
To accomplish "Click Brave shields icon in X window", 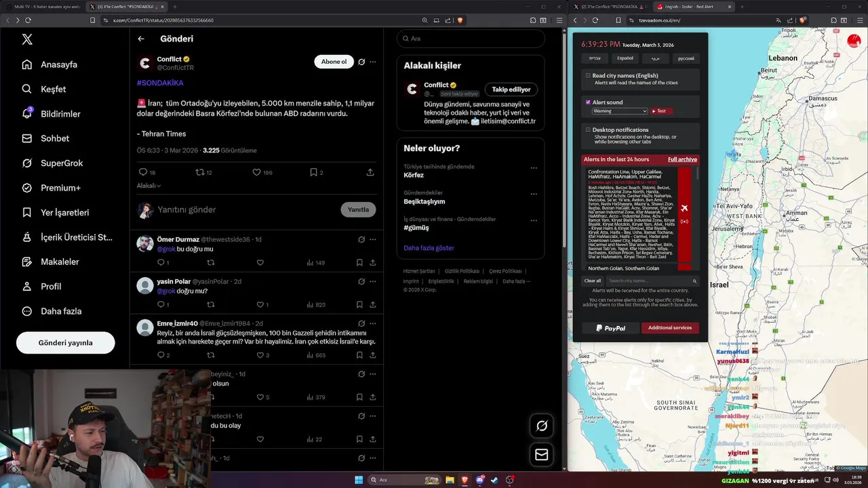I will (x=460, y=20).
